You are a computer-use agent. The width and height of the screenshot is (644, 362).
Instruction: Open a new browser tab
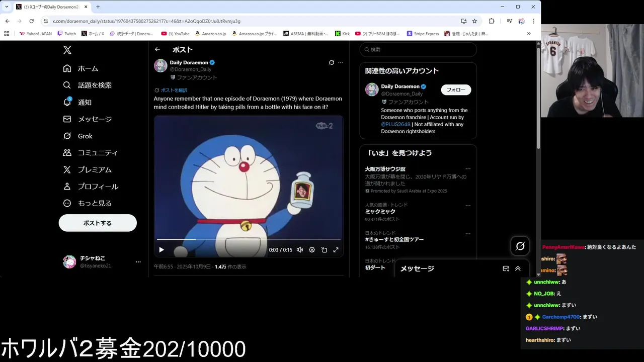pyautogui.click(x=98, y=7)
